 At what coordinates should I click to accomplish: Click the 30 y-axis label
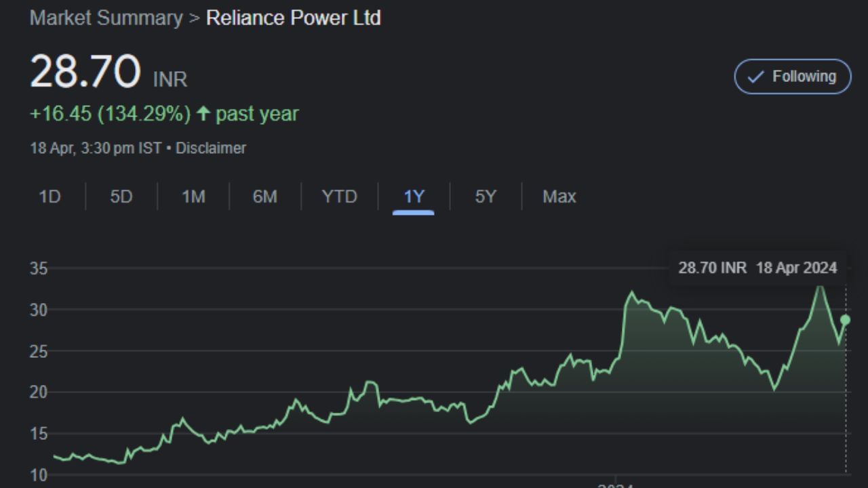39,310
